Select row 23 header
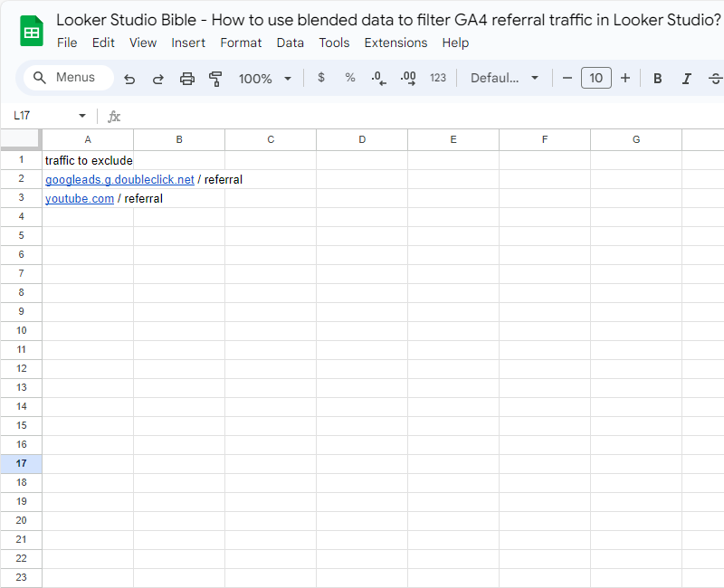This screenshot has width=724, height=588. click(x=21, y=577)
